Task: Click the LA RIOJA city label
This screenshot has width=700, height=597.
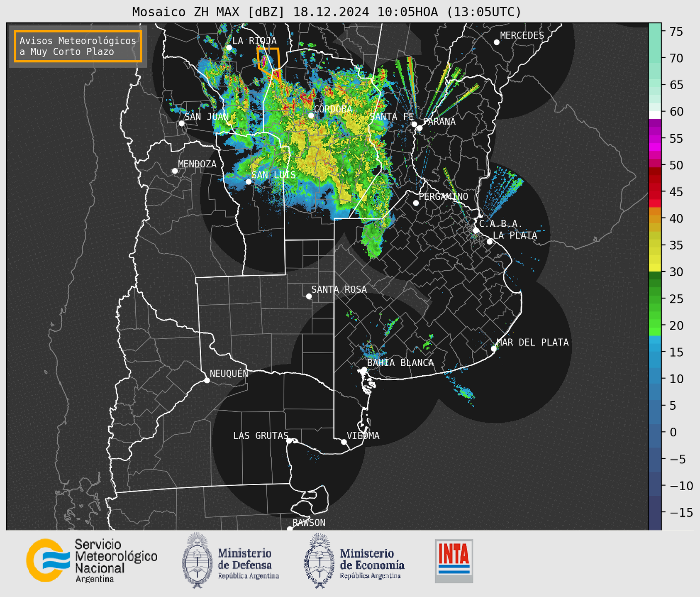Action: point(254,41)
